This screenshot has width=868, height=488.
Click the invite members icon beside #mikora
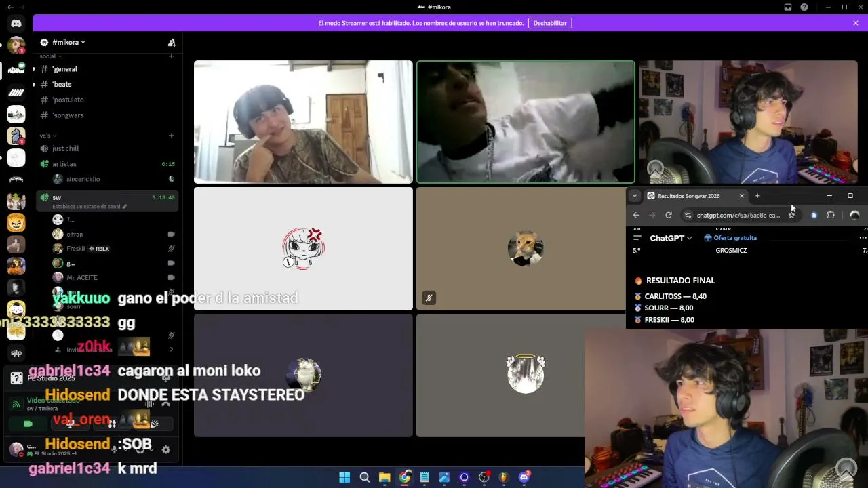172,42
